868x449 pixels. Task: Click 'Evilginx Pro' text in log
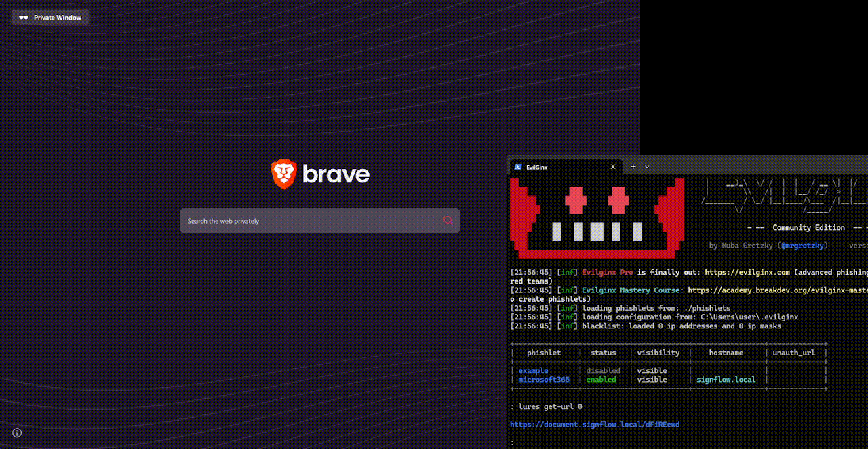pos(608,272)
